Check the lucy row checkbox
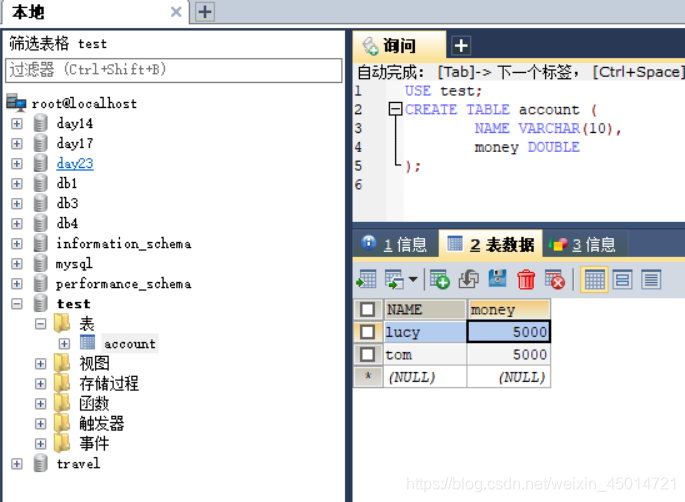The width and height of the screenshot is (685, 502). (367, 332)
